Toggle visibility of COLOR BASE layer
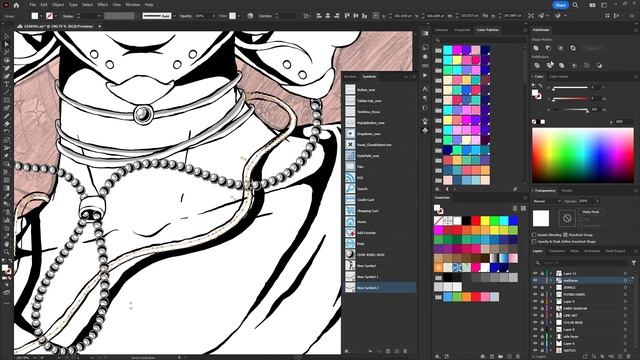640x360 pixels. (535, 322)
